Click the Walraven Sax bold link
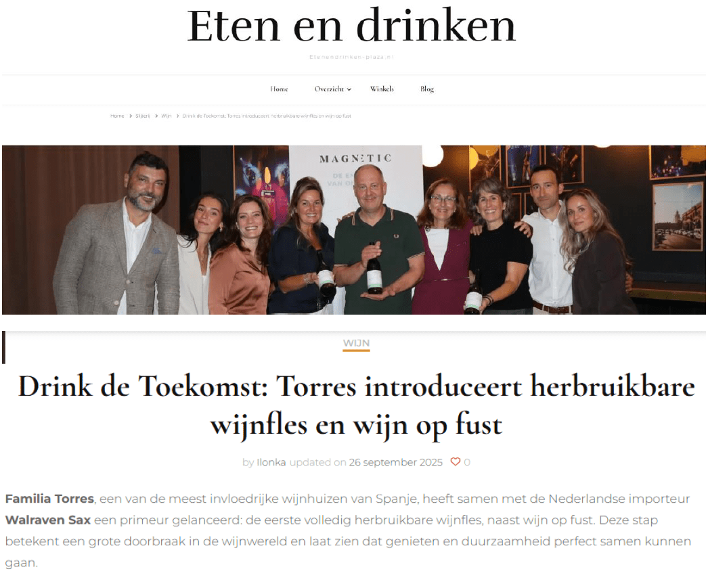 tap(48, 520)
